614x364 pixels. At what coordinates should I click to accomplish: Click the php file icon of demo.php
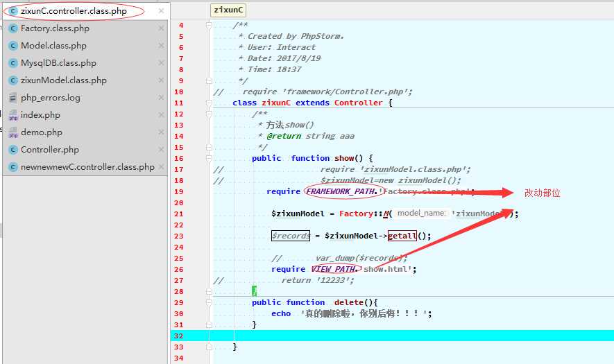click(13, 132)
